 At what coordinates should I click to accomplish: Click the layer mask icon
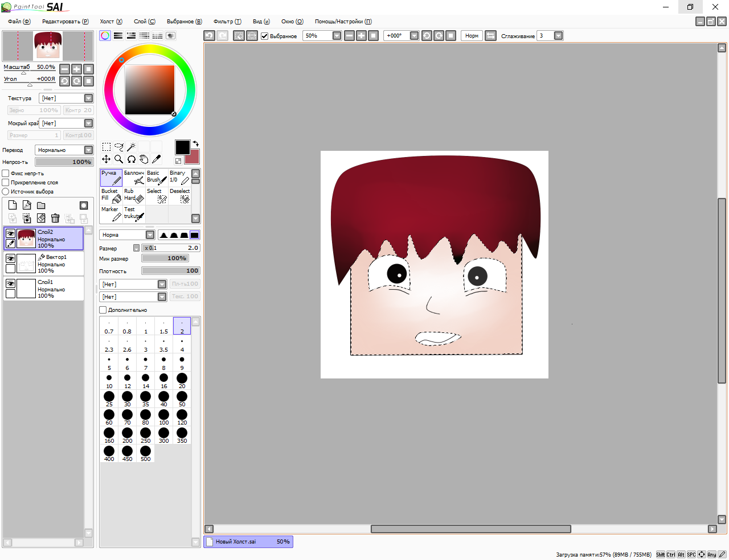[84, 205]
